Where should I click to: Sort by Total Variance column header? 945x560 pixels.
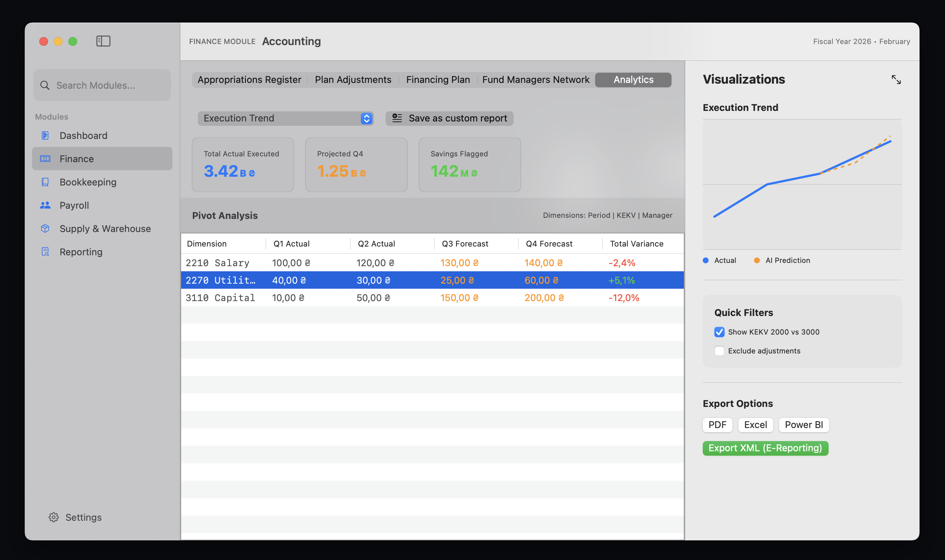(x=636, y=244)
